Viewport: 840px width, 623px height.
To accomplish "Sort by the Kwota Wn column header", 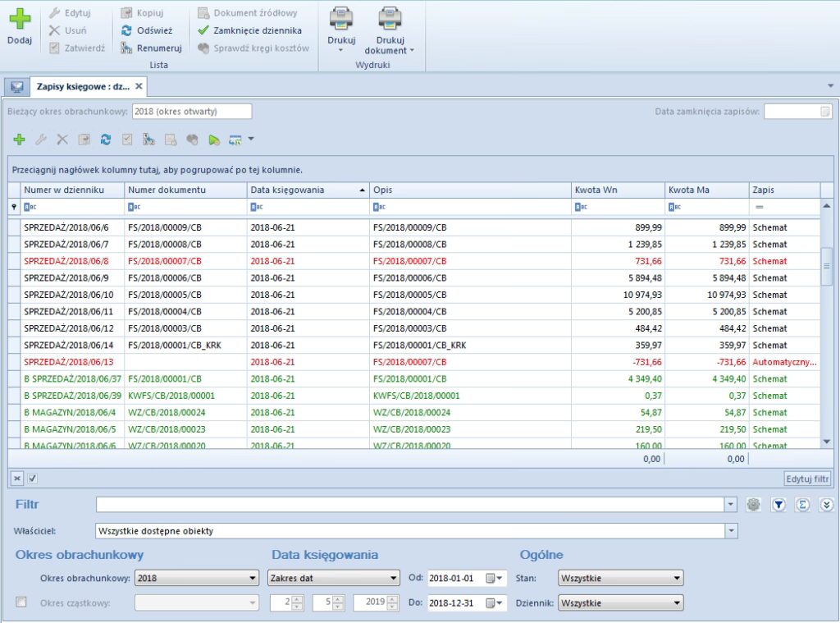I will (x=618, y=190).
